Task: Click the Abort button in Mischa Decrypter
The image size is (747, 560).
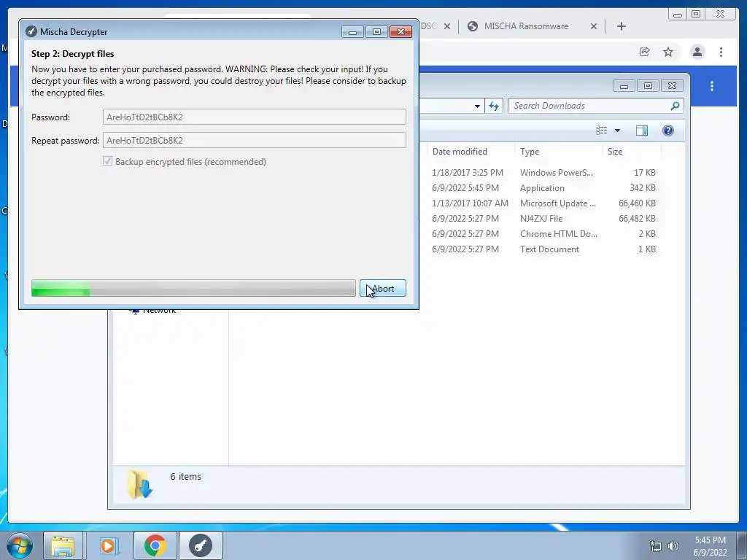Action: pyautogui.click(x=382, y=288)
